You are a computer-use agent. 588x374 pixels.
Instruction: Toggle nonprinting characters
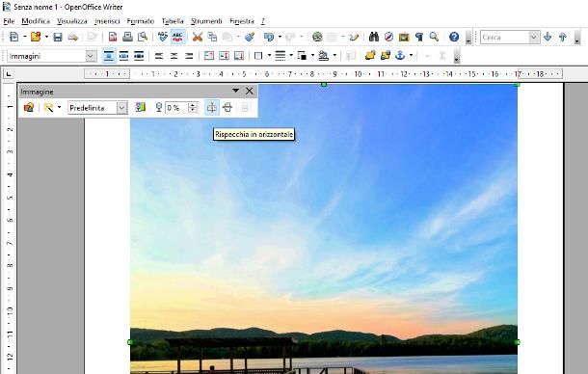[419, 37]
